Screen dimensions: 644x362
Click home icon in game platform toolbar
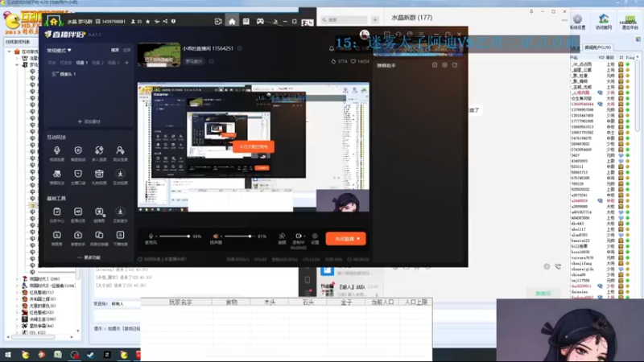232,22
